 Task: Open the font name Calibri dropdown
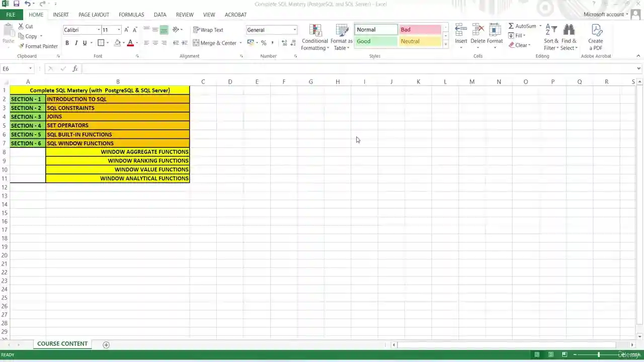pos(99,30)
